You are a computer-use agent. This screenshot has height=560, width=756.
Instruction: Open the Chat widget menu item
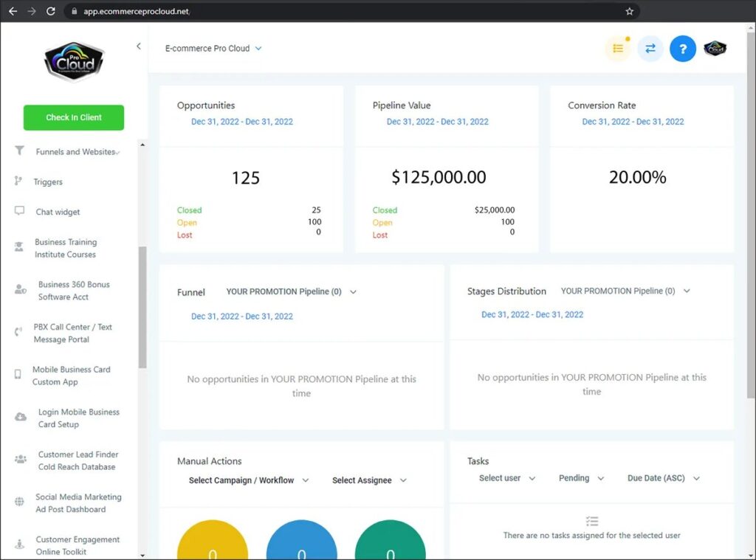pyautogui.click(x=58, y=212)
